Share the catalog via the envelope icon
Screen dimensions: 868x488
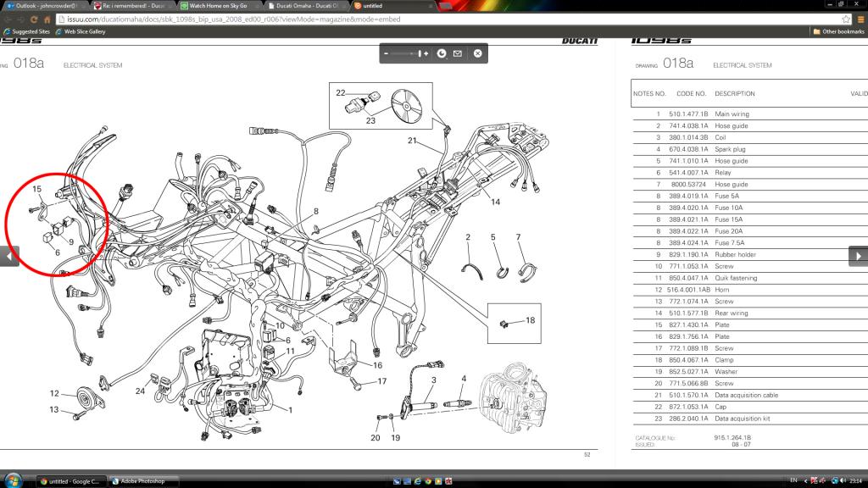tap(458, 53)
